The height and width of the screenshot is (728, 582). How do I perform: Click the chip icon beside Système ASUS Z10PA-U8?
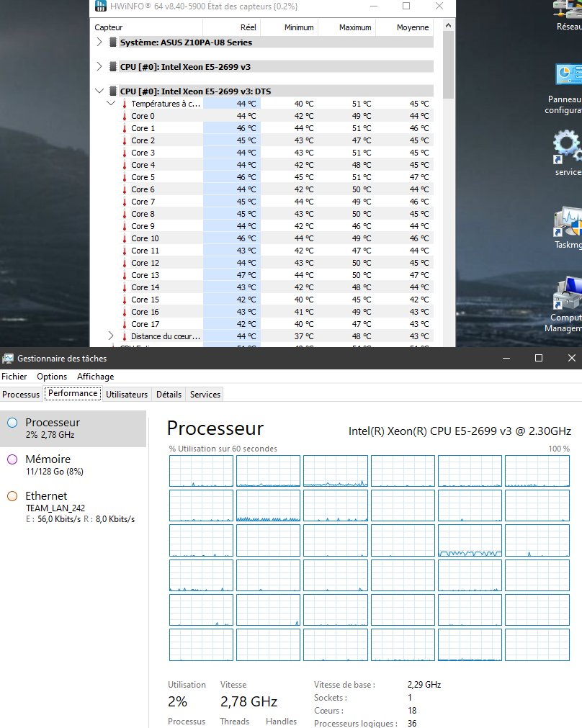pyautogui.click(x=112, y=42)
